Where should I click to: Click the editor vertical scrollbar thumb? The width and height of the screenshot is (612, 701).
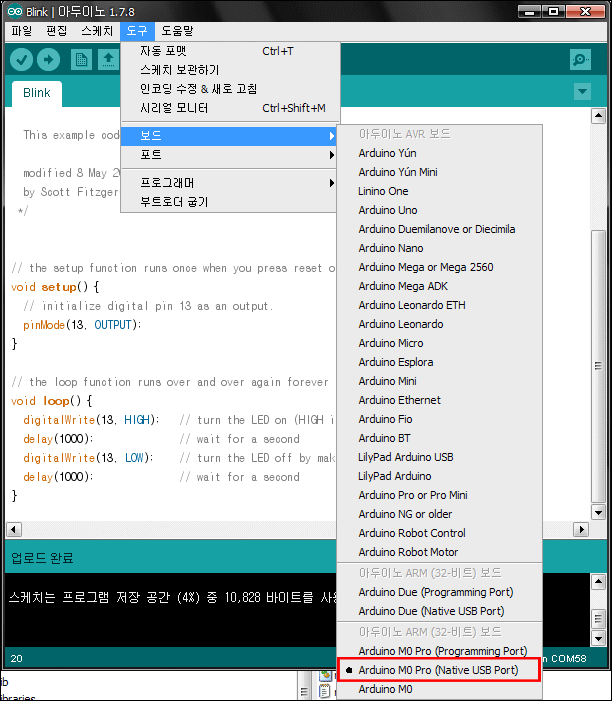click(x=598, y=367)
